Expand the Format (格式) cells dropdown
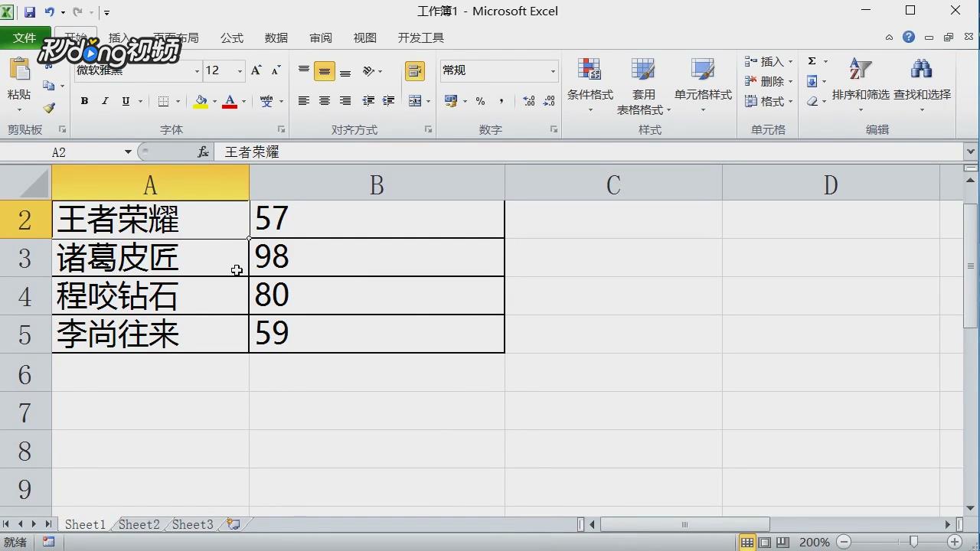980x551 pixels. tap(791, 101)
